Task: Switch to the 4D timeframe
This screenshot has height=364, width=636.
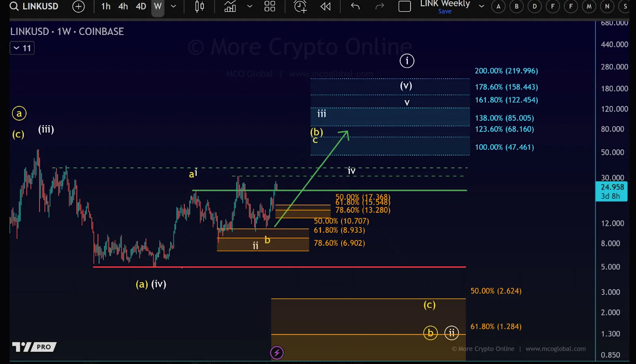Action: [x=141, y=6]
